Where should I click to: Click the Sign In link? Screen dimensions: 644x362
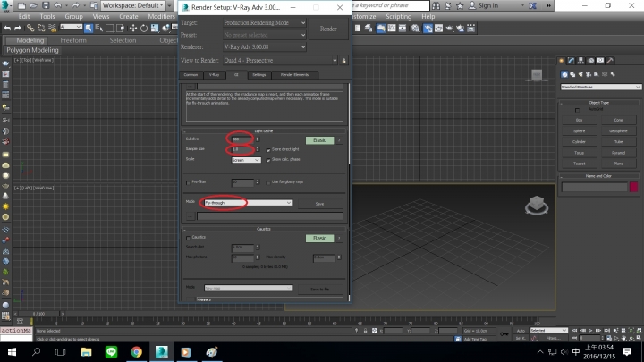488,5
